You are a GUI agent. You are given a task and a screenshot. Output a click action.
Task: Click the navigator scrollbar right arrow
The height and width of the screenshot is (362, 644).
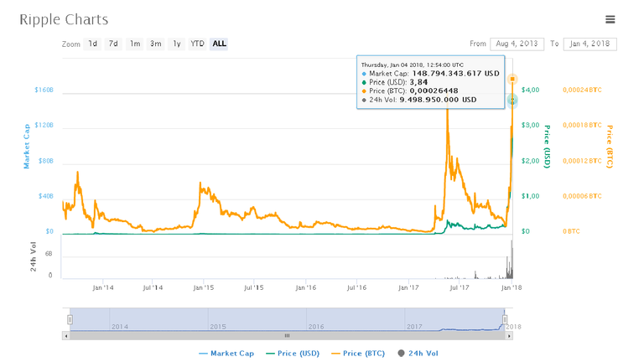pos(509,336)
